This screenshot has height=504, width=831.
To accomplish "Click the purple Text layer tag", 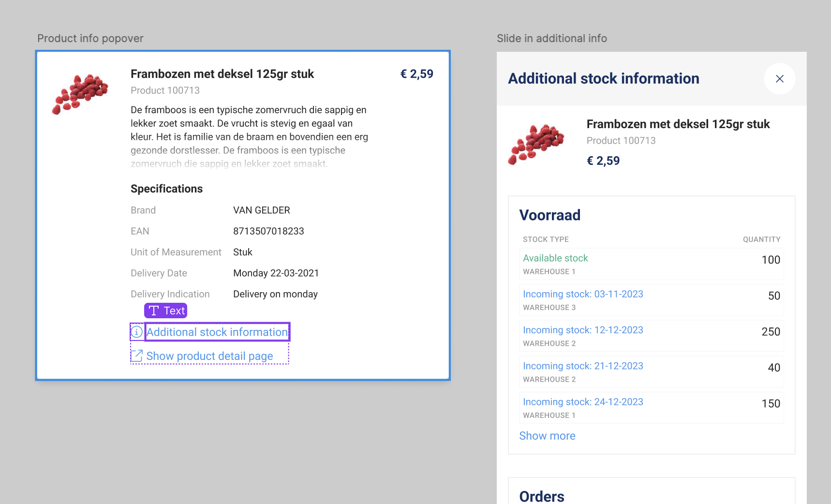I will pyautogui.click(x=165, y=311).
